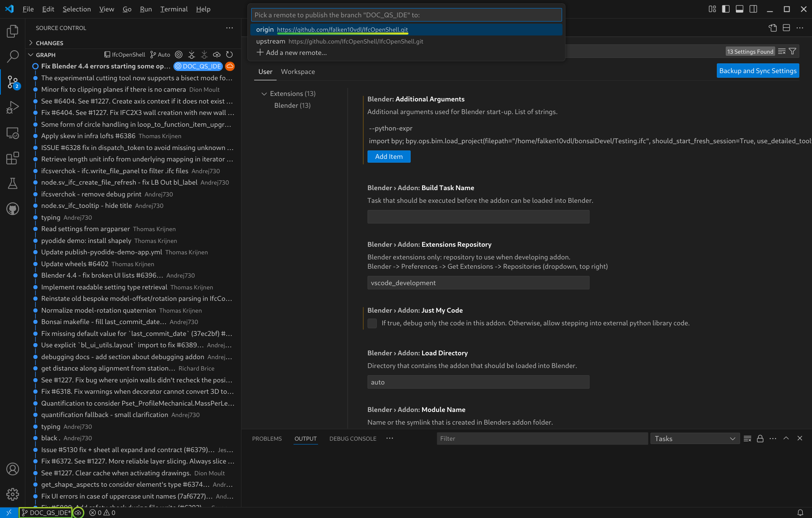Publish branch icon in status bar
This screenshot has height=518, width=812.
(x=78, y=513)
